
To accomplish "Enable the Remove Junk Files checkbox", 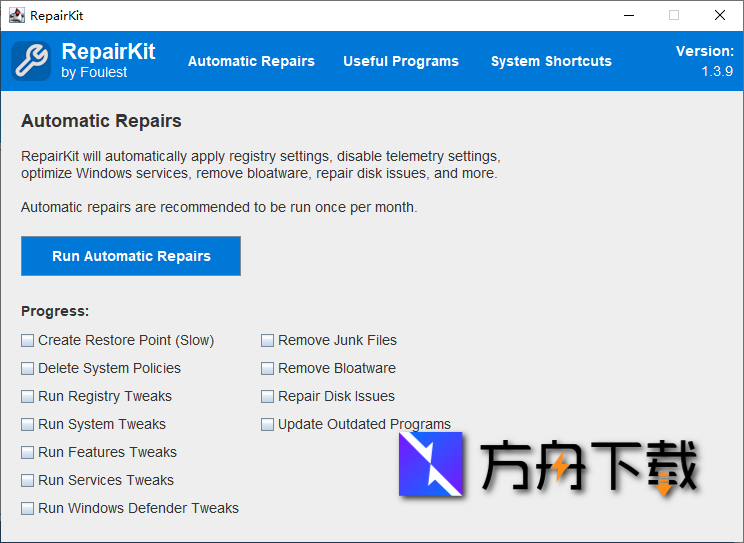I will tap(268, 340).
